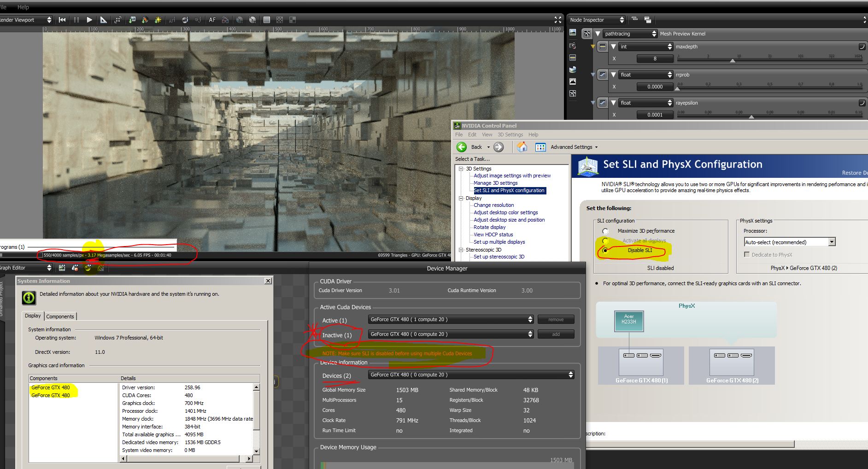Click the sphere picker icon in viewport toolbar

point(185,20)
